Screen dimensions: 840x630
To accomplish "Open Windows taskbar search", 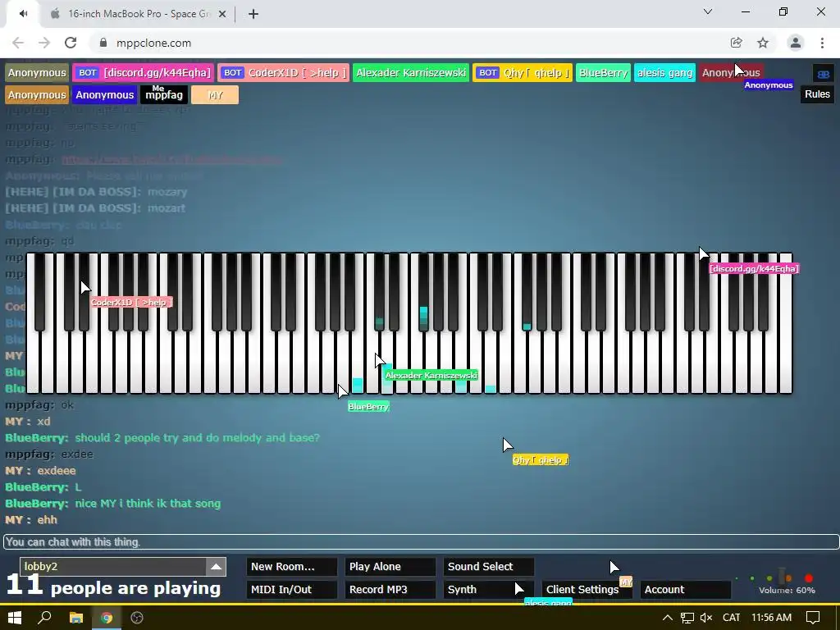I will [x=45, y=618].
